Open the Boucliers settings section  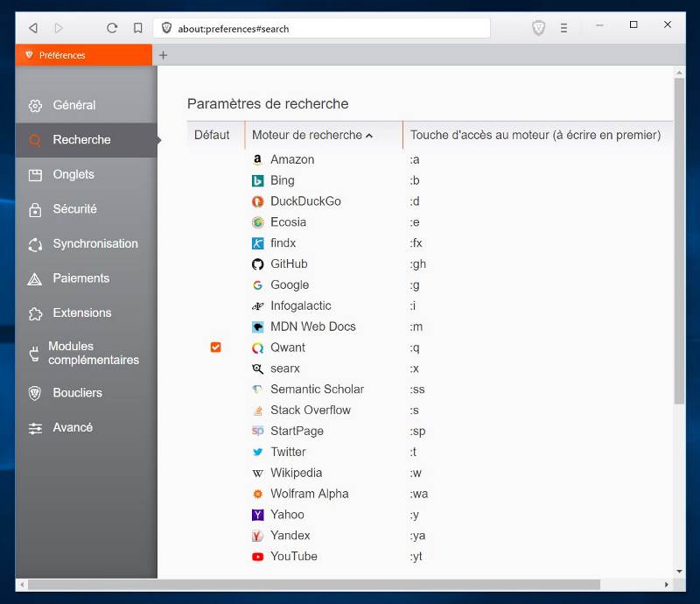pos(86,393)
